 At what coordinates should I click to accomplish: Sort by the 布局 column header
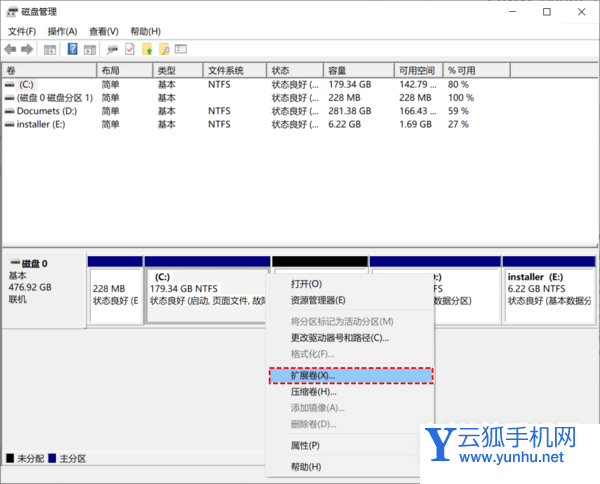pos(125,70)
